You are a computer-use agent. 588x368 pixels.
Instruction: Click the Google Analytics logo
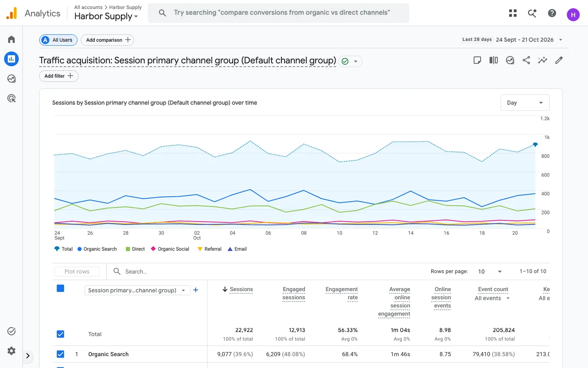(11, 13)
